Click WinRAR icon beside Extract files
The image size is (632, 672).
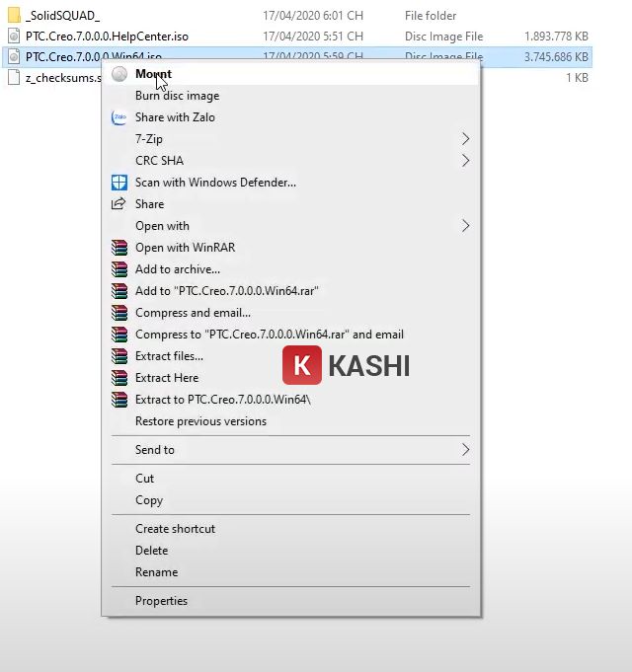click(119, 356)
